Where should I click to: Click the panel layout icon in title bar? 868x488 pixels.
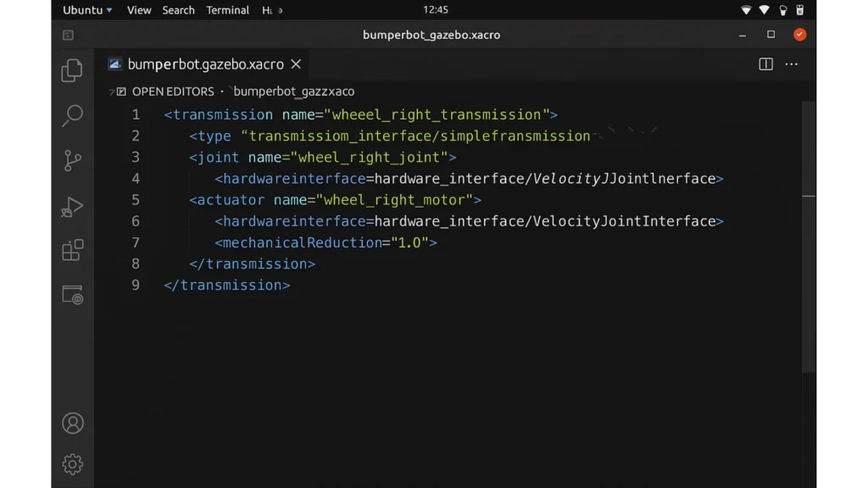click(68, 35)
